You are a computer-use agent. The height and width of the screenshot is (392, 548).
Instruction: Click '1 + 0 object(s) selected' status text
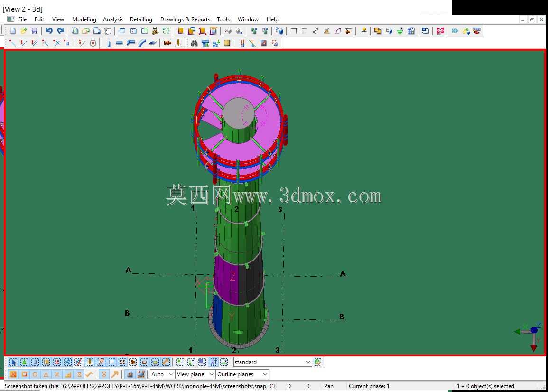(485, 386)
